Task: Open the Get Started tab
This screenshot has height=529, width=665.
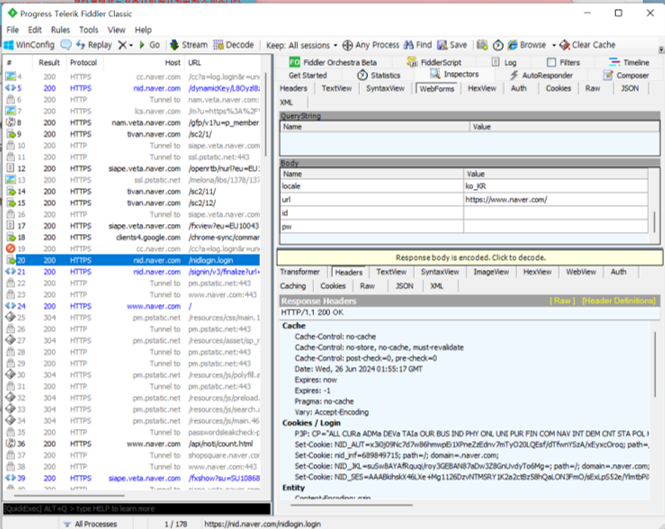Action: coord(307,76)
